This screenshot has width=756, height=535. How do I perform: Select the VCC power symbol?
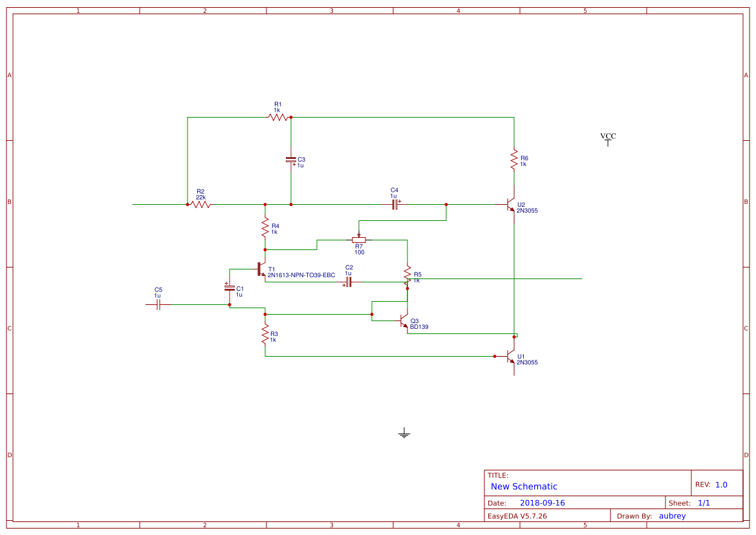pos(608,139)
